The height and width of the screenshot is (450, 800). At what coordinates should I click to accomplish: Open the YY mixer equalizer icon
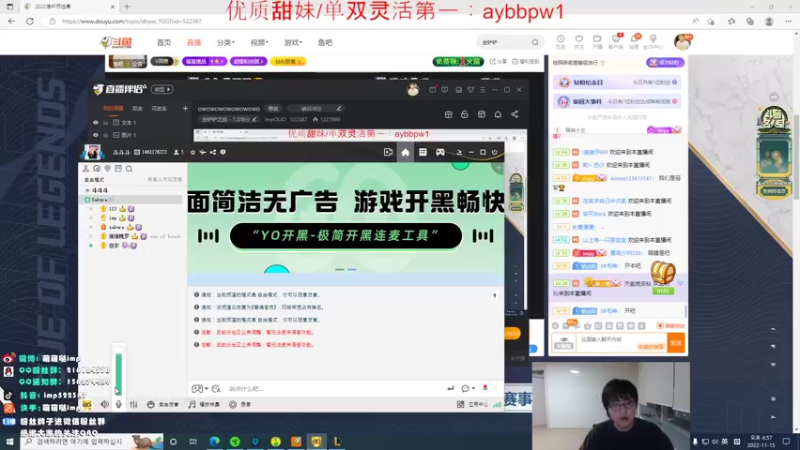click(133, 404)
